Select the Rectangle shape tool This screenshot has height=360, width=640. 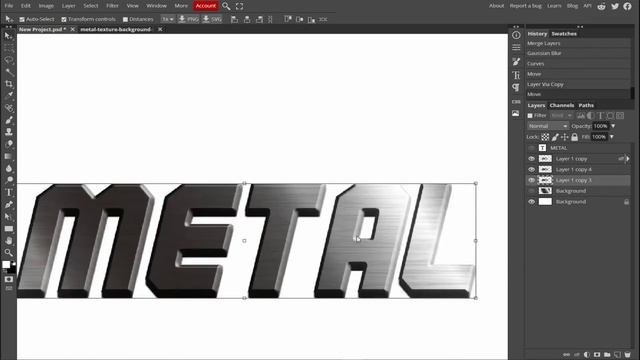[9, 229]
